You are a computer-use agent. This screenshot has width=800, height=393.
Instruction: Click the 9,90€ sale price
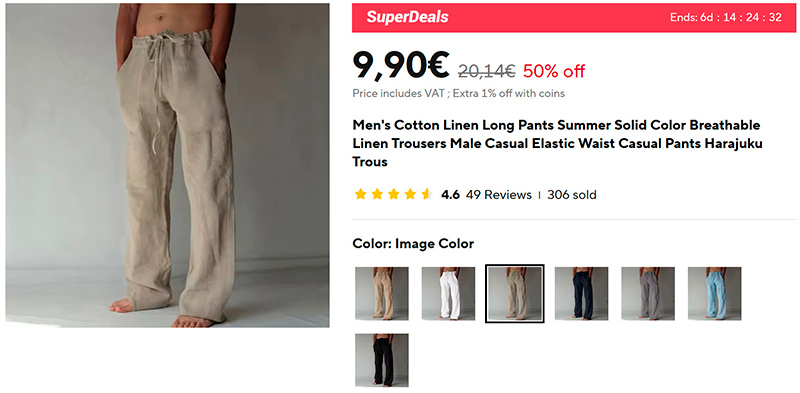(x=401, y=65)
